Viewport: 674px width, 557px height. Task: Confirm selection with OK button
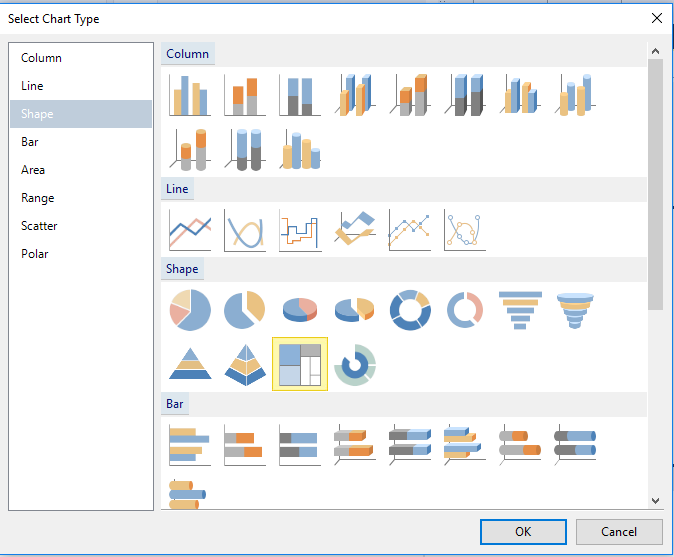click(x=523, y=532)
